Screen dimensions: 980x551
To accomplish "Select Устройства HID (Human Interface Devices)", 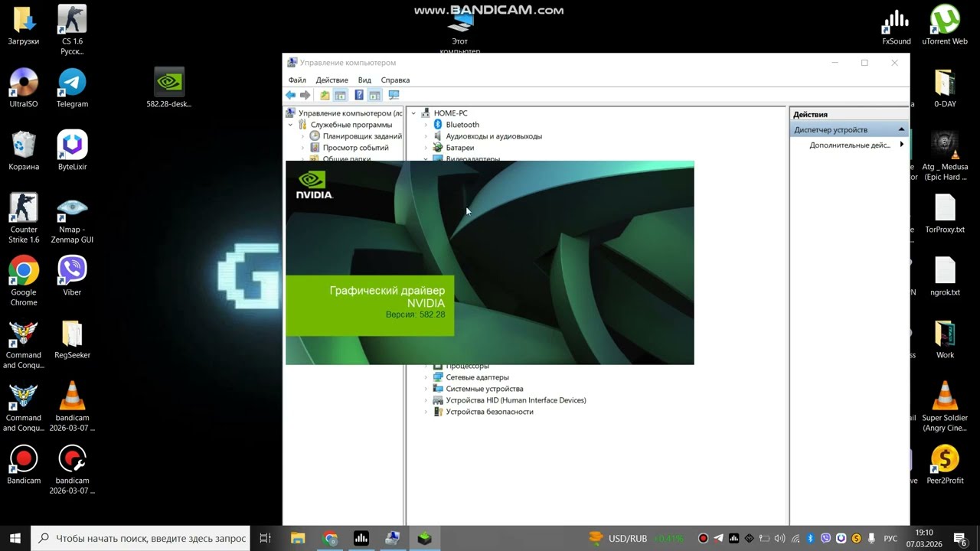I will (x=516, y=400).
